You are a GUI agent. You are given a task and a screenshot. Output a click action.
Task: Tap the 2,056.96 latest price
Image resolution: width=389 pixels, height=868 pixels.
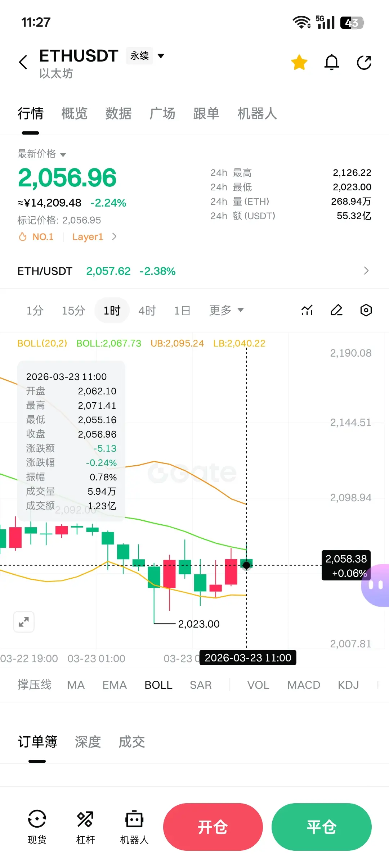(x=67, y=178)
